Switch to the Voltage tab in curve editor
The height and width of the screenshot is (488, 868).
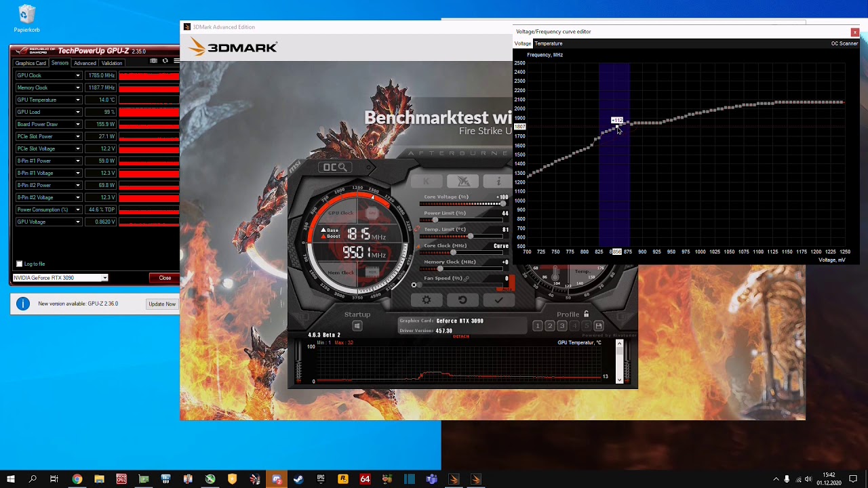pos(523,43)
